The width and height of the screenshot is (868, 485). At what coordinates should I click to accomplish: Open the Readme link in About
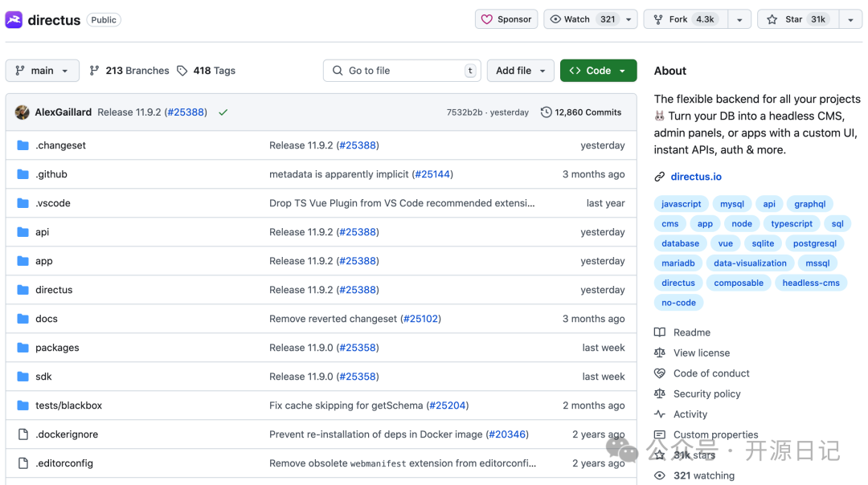point(692,332)
